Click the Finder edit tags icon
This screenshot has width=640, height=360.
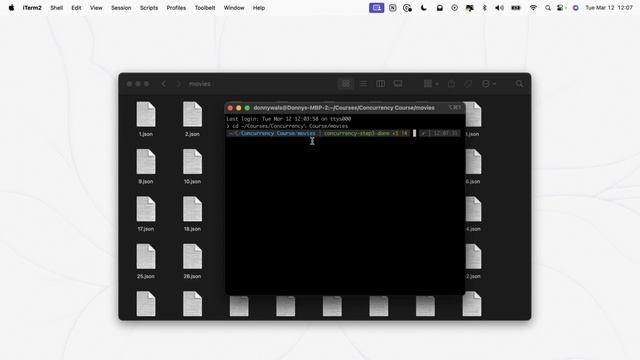click(468, 84)
